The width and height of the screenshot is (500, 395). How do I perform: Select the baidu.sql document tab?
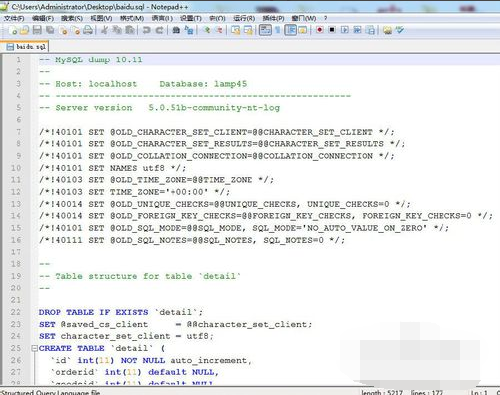coord(26,47)
